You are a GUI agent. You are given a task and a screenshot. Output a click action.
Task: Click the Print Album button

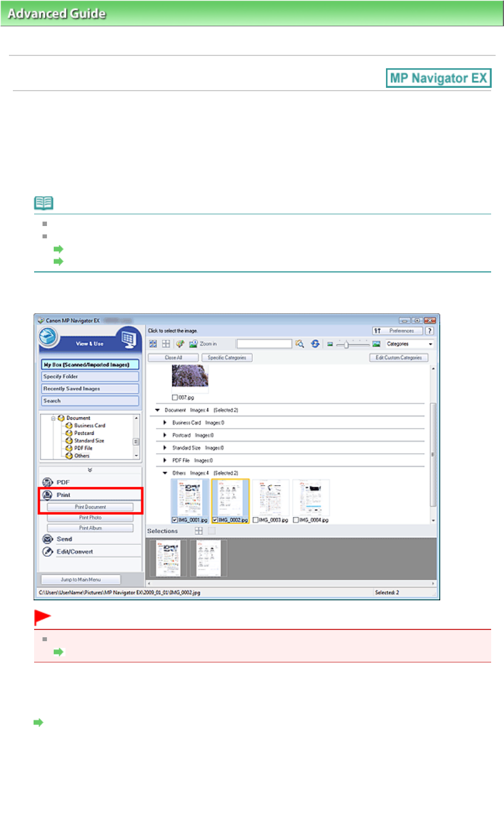pos(90,528)
